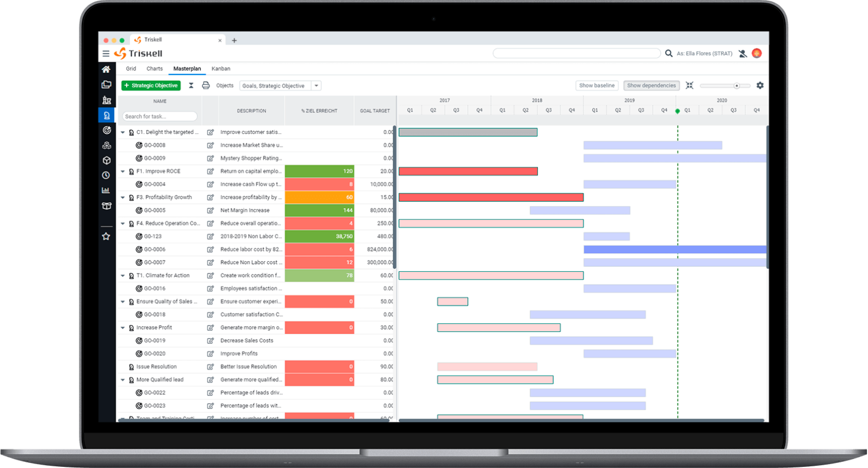Collapse F1. Improve ROCE row
The image size is (868, 468).
point(123,171)
